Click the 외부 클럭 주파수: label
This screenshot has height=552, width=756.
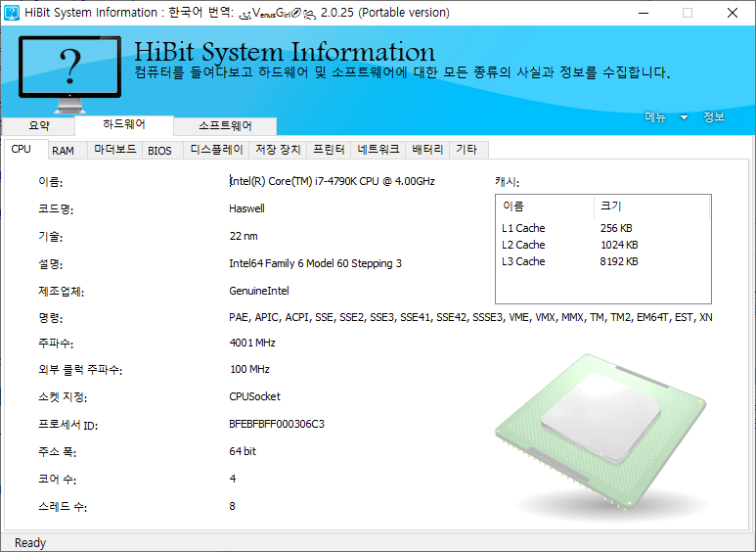[x=80, y=371]
